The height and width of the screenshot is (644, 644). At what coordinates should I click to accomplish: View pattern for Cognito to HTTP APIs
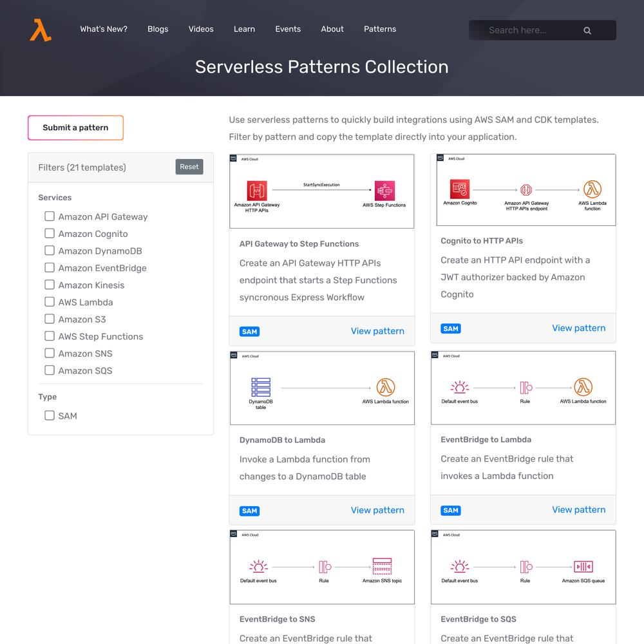click(579, 328)
